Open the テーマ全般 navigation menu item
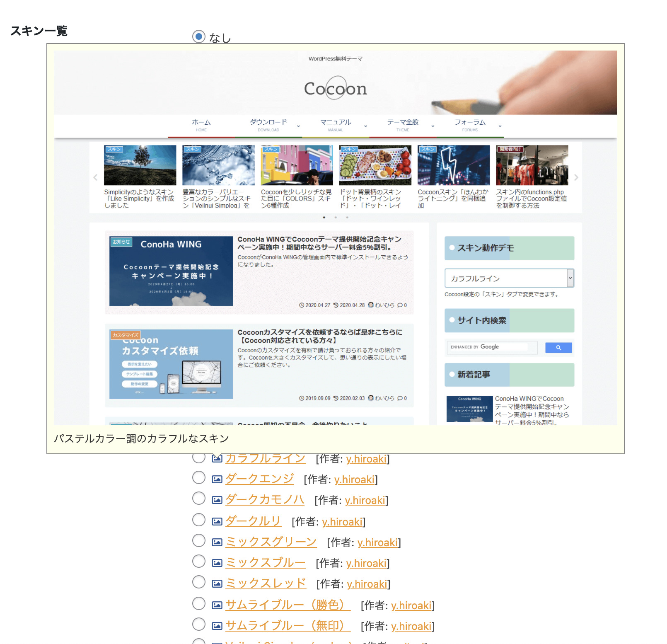 (x=402, y=125)
